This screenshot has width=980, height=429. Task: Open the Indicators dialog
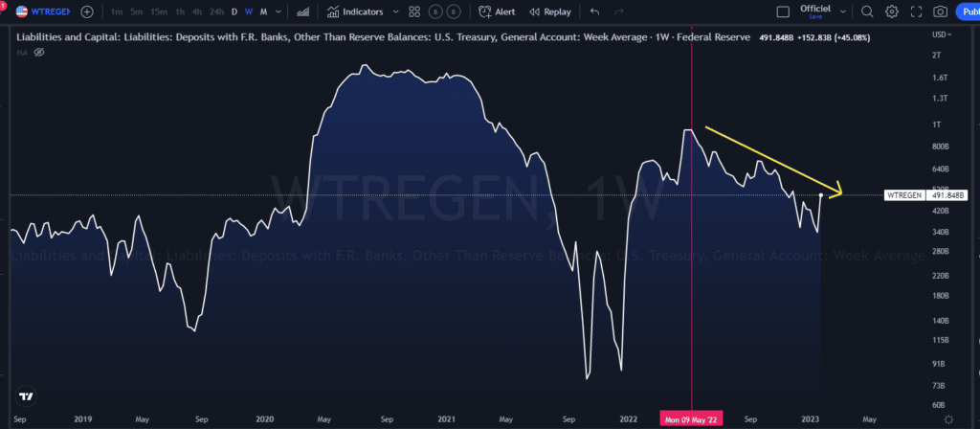click(x=355, y=11)
